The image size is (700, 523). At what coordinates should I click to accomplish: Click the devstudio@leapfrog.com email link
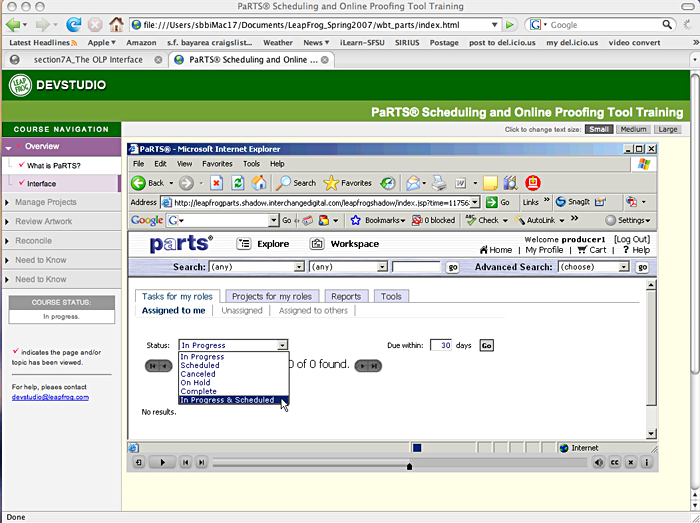[x=50, y=397]
